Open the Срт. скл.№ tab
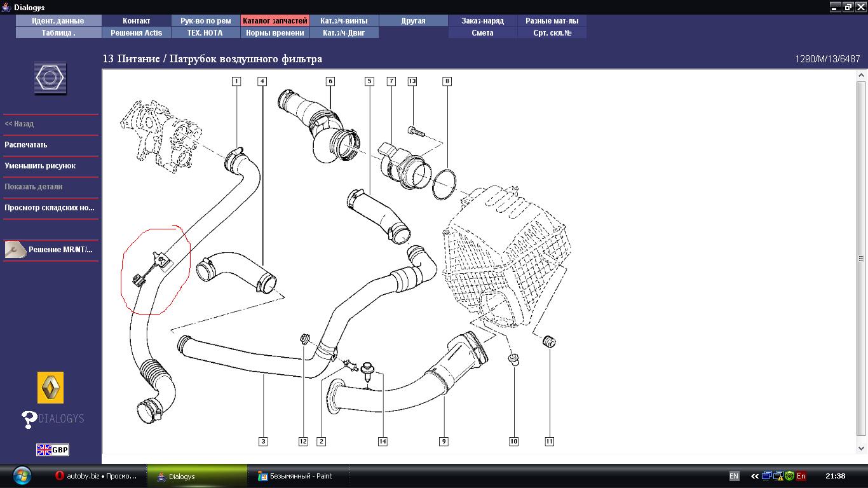 point(552,33)
